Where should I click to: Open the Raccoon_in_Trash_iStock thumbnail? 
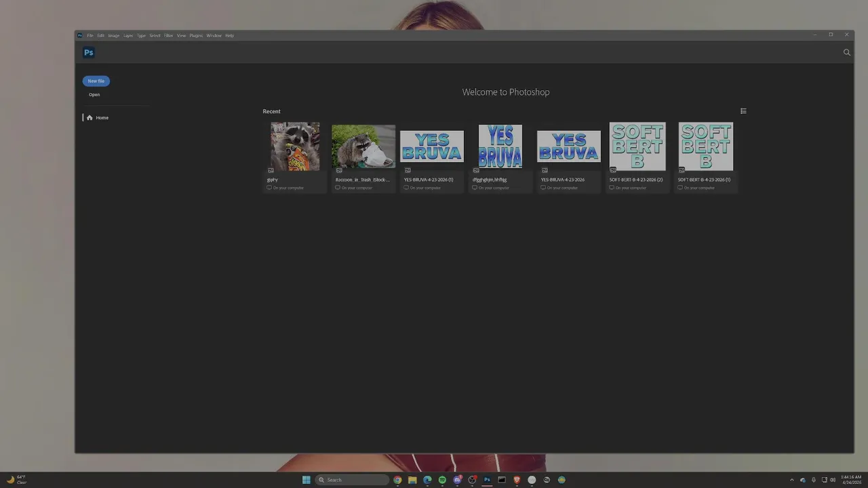tap(363, 146)
